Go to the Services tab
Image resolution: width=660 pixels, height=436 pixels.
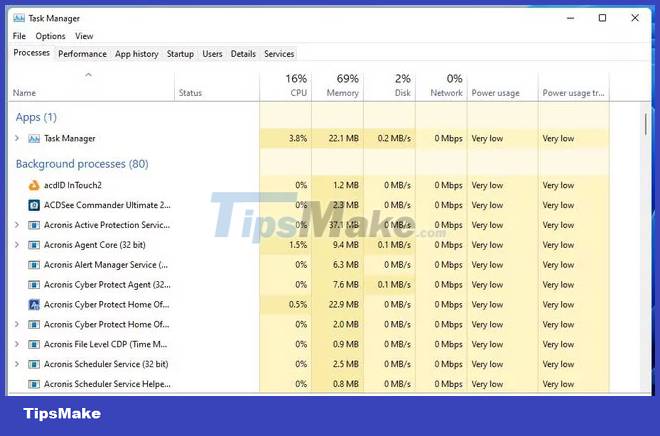[279, 54]
